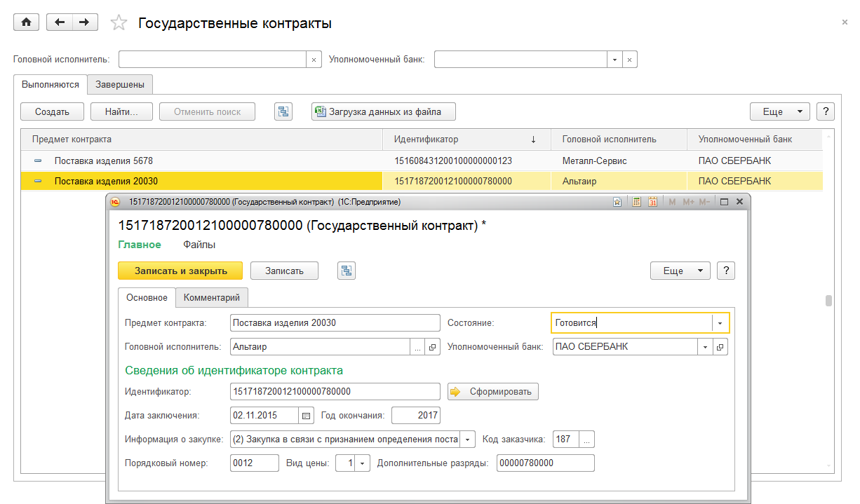The width and height of the screenshot is (860, 504).
Task: Open date picker for Дата заключения
Action: pos(306,416)
